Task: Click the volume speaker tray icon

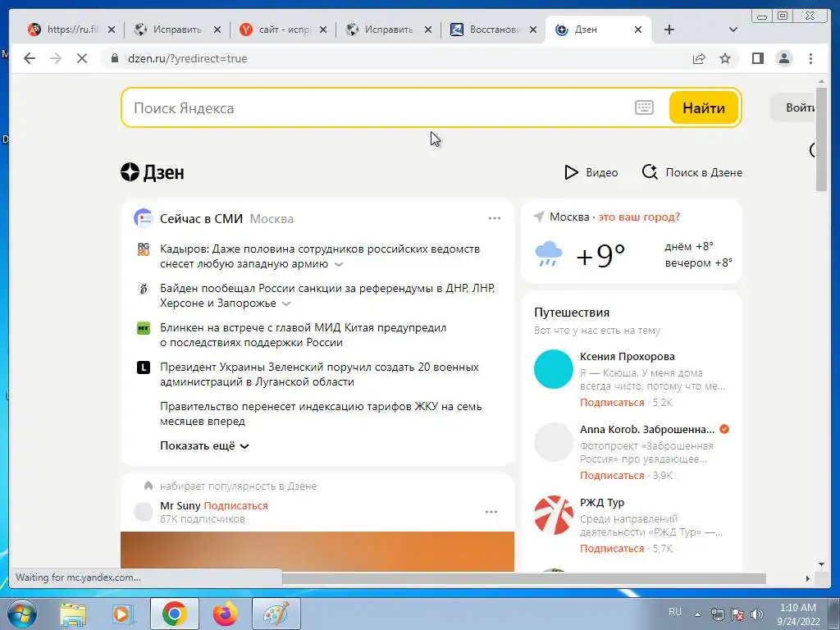Action: [757, 614]
